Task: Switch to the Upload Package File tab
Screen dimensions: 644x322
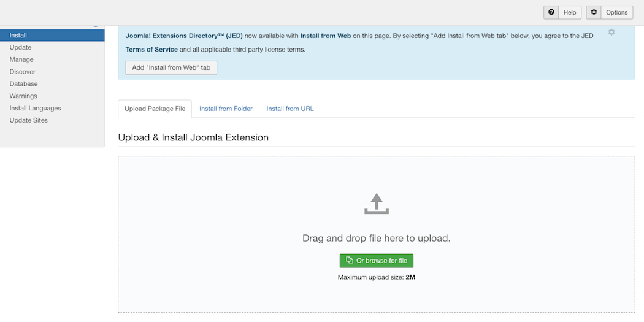Action: click(x=155, y=109)
